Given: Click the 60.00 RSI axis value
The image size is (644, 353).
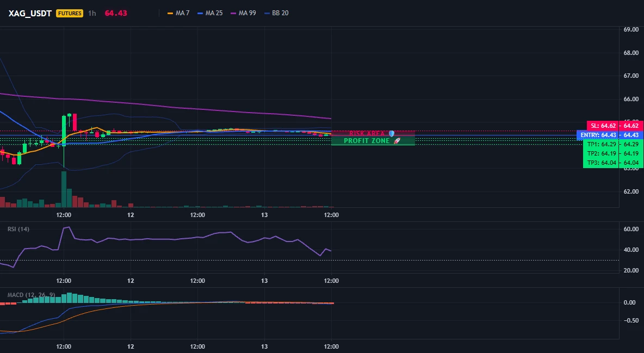Looking at the screenshot, I should click(631, 229).
